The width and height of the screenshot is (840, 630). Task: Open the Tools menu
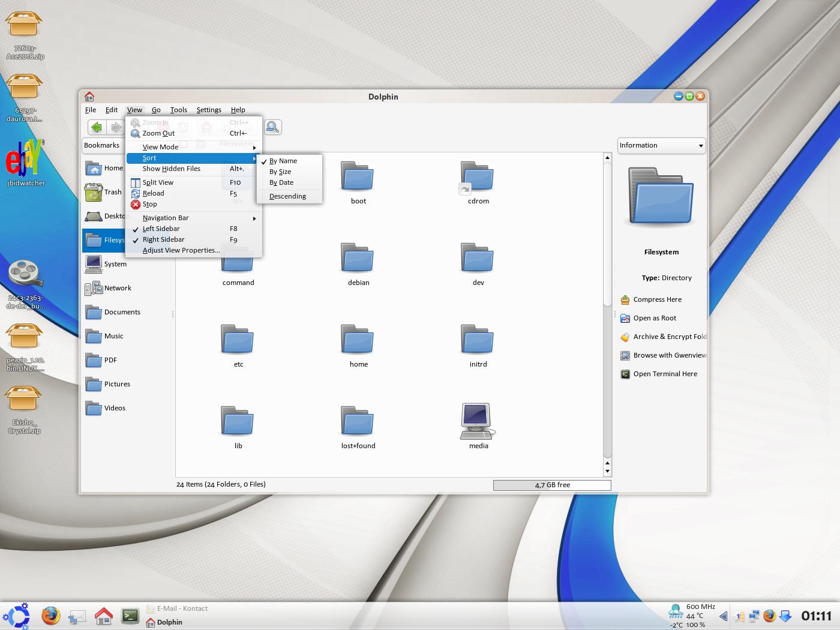tap(178, 110)
